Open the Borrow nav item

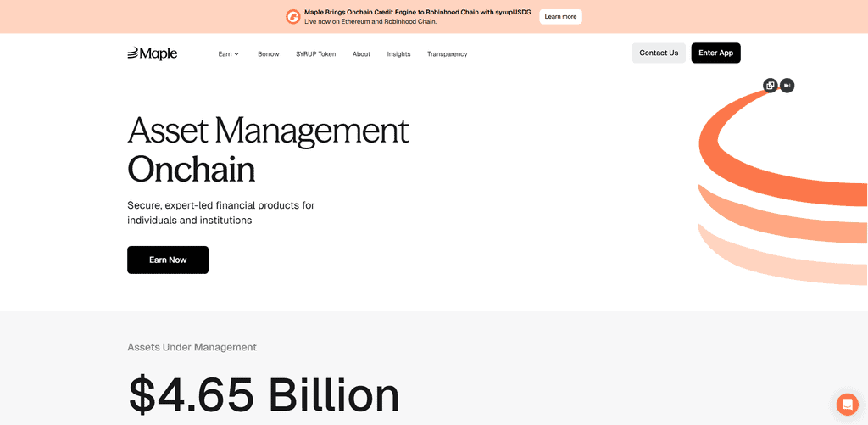tap(269, 53)
